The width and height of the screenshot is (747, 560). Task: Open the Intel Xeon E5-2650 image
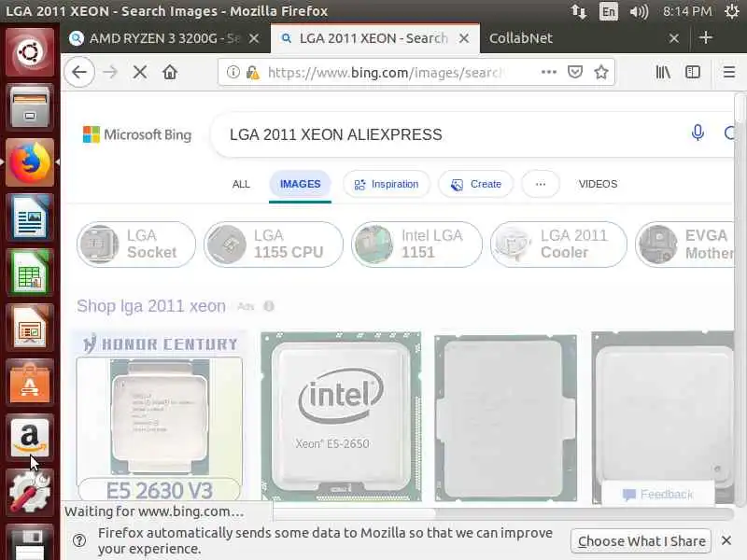pyautogui.click(x=341, y=416)
